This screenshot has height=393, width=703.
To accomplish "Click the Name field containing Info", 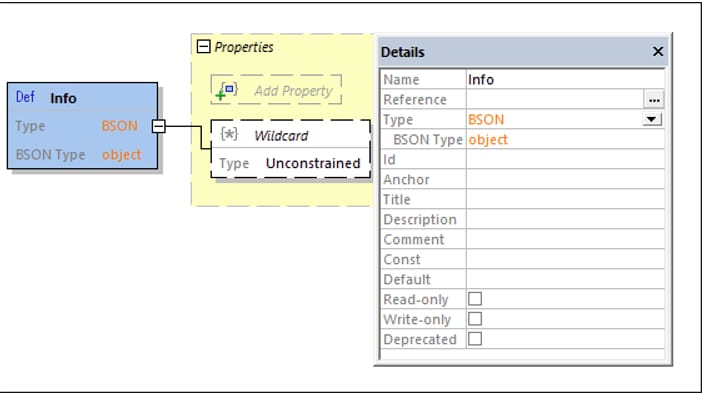I will point(565,80).
